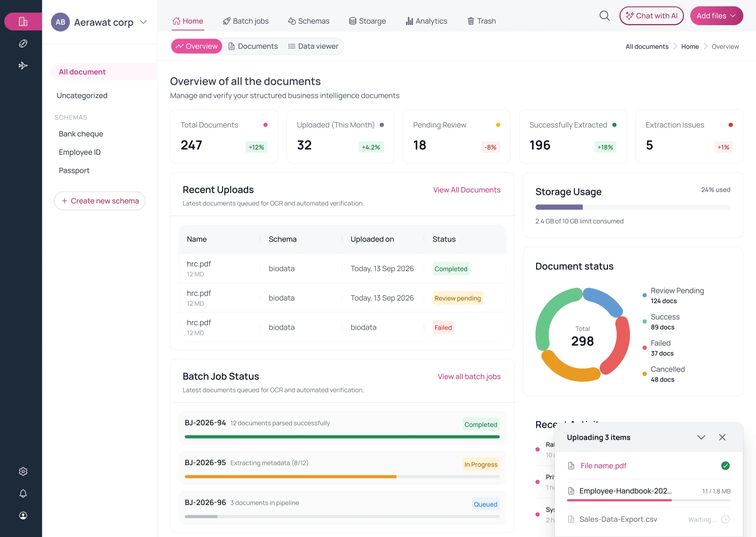The width and height of the screenshot is (756, 537).
Task: Click Home in the breadcrumb
Action: click(x=690, y=47)
